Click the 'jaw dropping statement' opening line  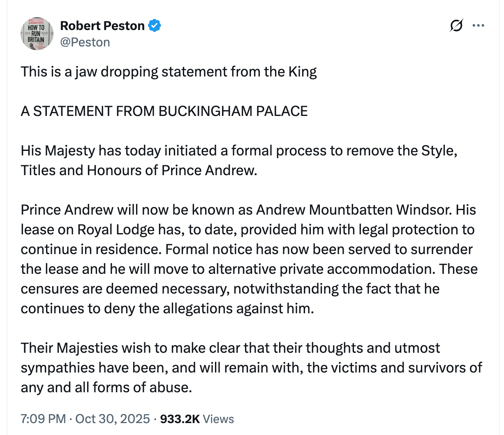coord(169,72)
